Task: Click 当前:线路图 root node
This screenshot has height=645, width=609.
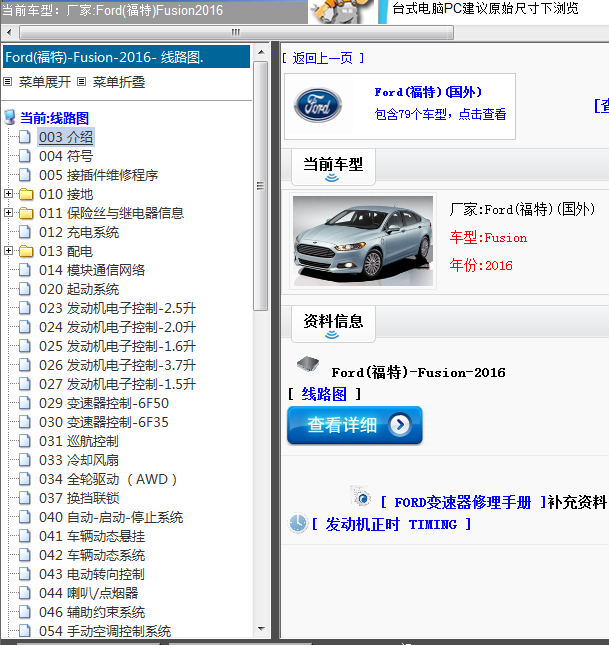Action: point(54,118)
